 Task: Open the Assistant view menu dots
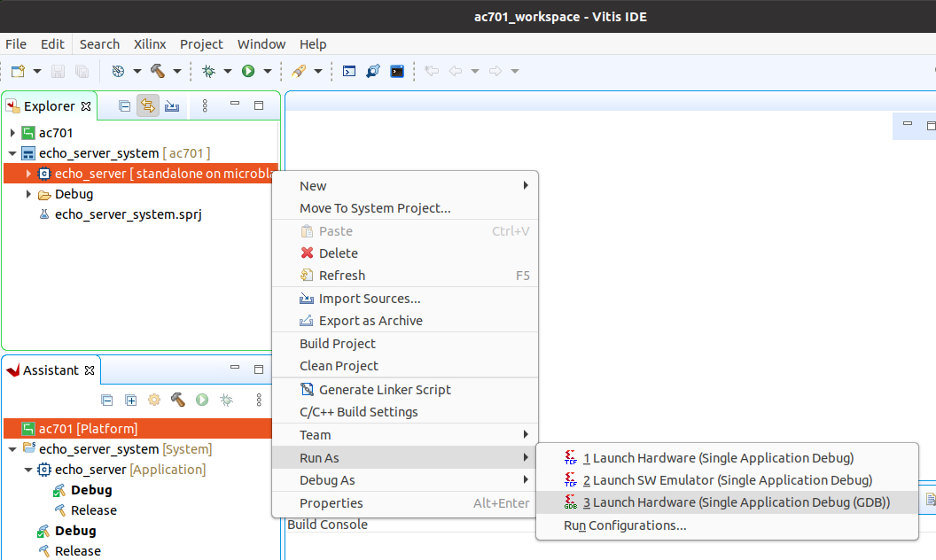(259, 400)
